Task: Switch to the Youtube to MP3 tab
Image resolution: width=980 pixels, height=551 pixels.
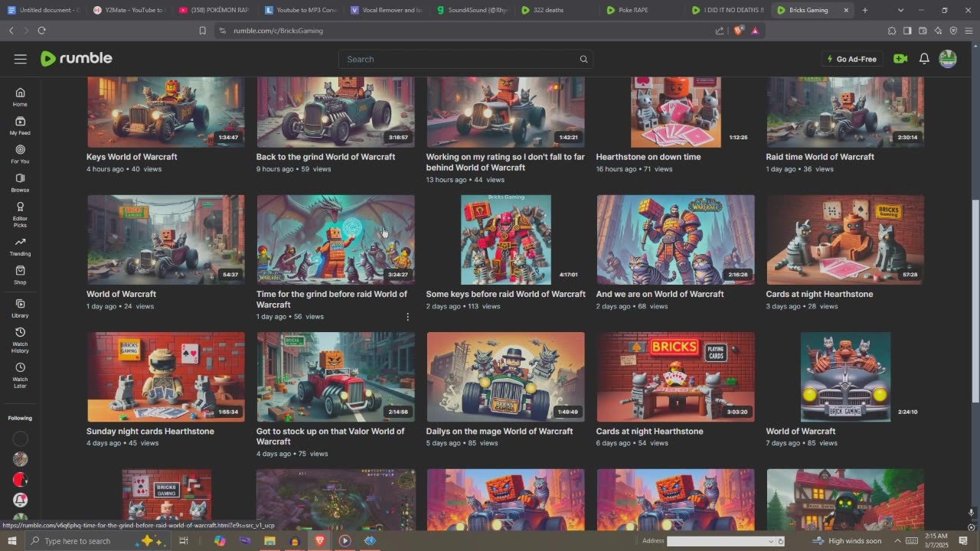Action: (299, 10)
